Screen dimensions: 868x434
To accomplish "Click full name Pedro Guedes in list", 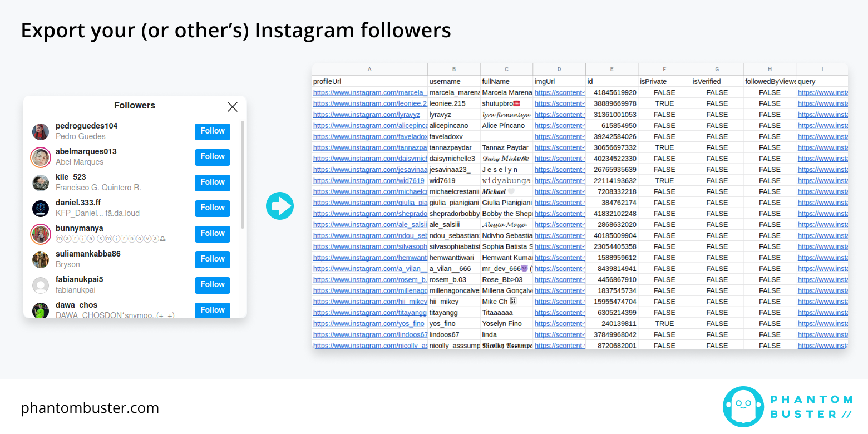I will click(x=81, y=136).
